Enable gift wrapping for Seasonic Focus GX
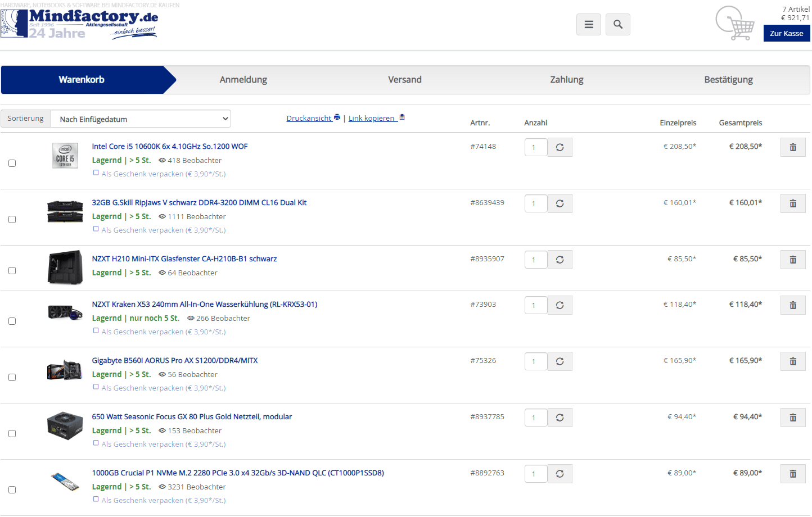Viewport: 812px width, 517px height. (x=96, y=443)
